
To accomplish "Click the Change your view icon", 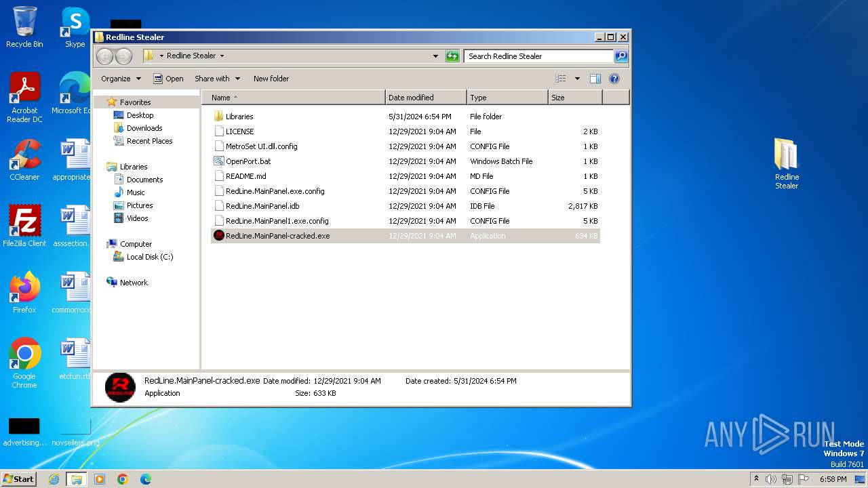I will (x=560, y=79).
